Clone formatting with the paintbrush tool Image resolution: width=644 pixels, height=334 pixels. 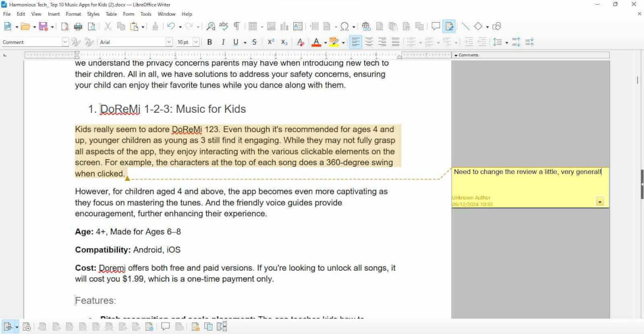155,26
